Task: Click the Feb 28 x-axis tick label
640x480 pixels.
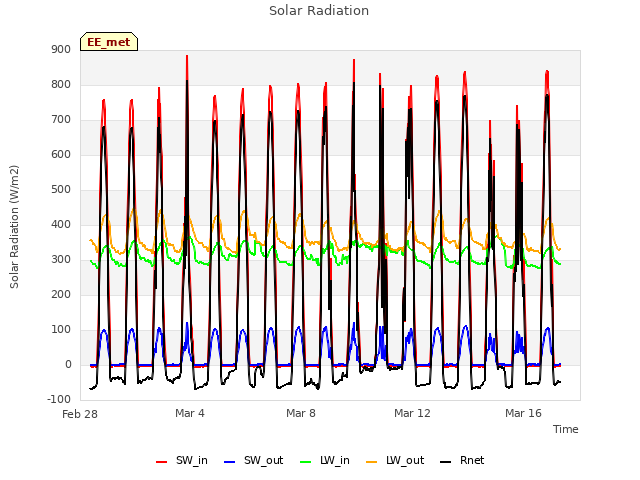Action: [x=80, y=414]
